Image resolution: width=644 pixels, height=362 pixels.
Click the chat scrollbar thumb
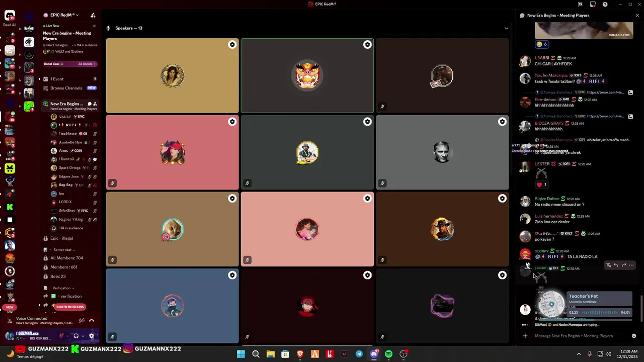pyautogui.click(x=641, y=309)
